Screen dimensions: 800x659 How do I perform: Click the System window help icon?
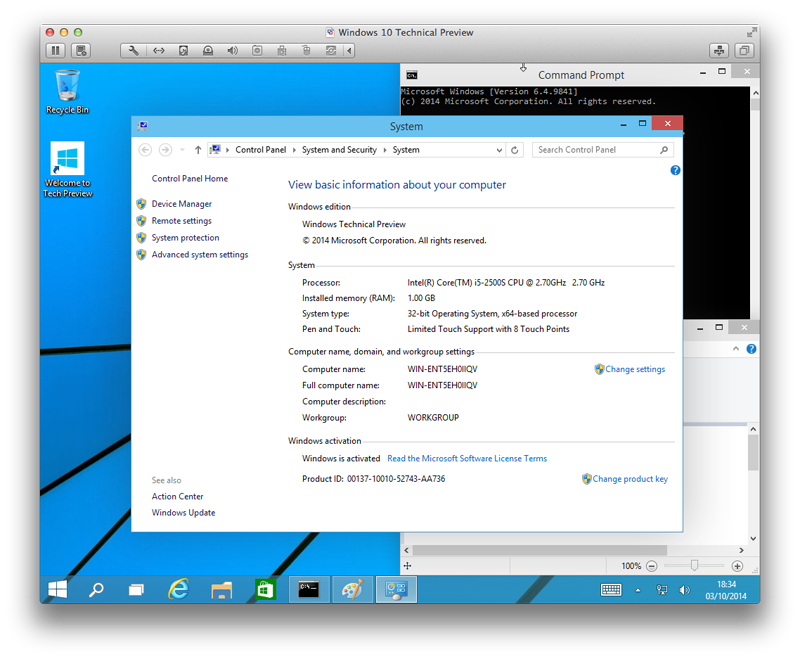click(675, 171)
